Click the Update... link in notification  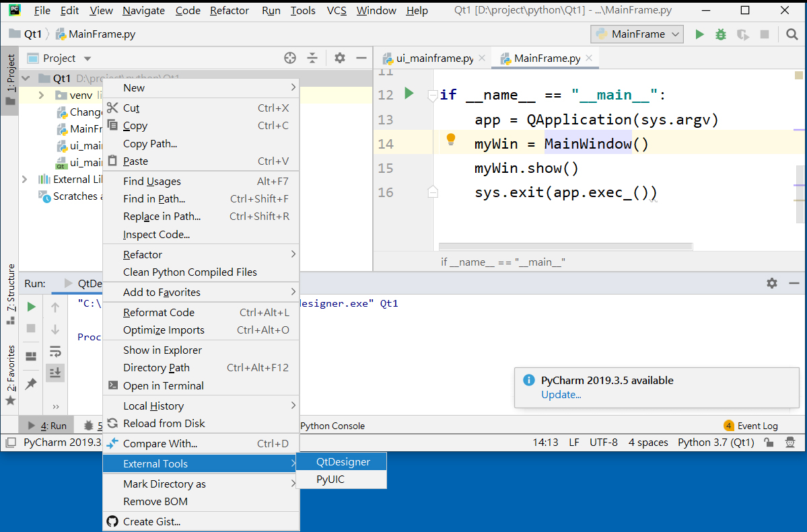pyautogui.click(x=561, y=395)
